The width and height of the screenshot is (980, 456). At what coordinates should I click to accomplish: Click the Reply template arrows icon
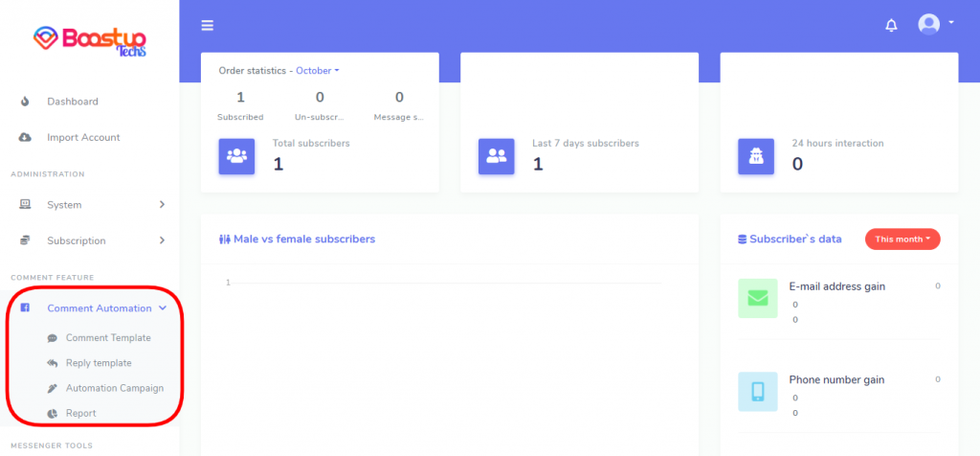tap(52, 363)
